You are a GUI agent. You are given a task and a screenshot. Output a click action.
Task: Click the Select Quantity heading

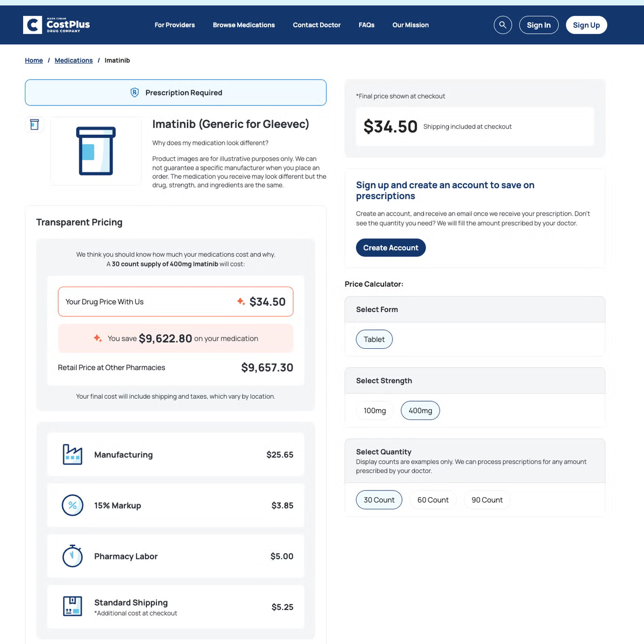pyautogui.click(x=384, y=452)
